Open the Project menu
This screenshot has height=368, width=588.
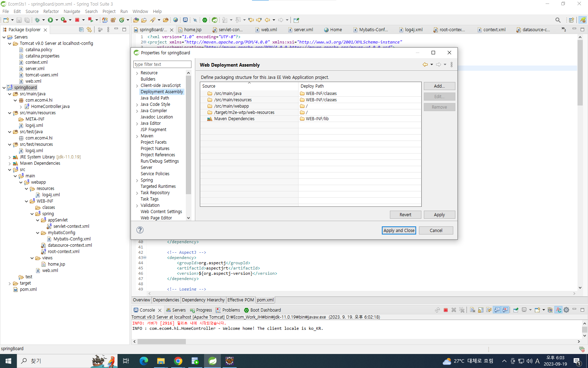click(109, 12)
